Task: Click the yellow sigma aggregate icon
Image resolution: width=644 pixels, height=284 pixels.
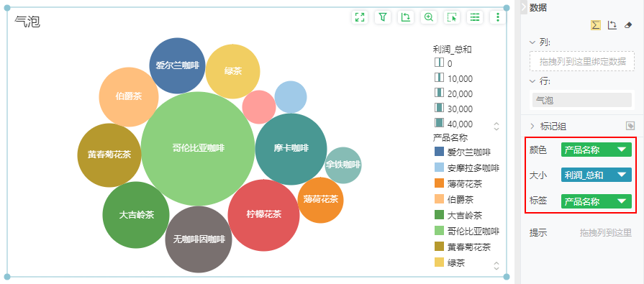Action: (596, 25)
